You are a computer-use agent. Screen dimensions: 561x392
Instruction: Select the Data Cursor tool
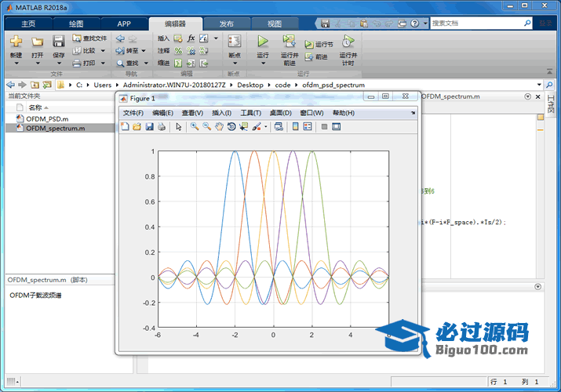click(244, 126)
